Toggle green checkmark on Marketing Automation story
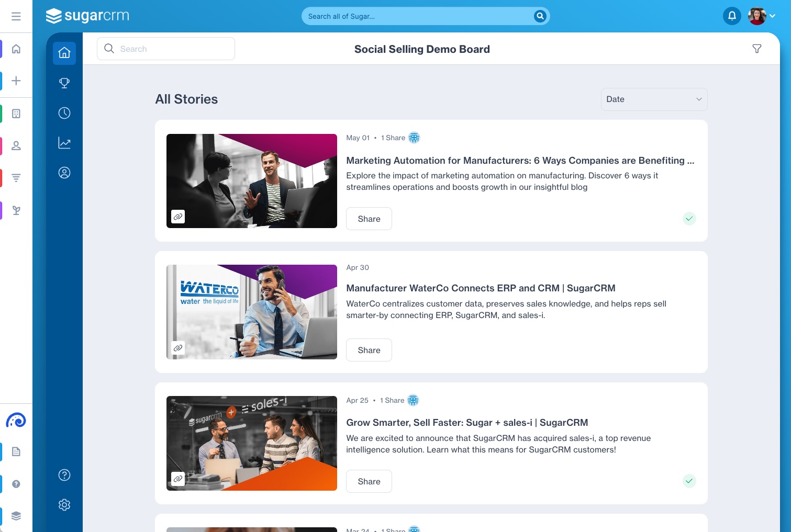Screen dimensions: 791x532 (x=689, y=219)
